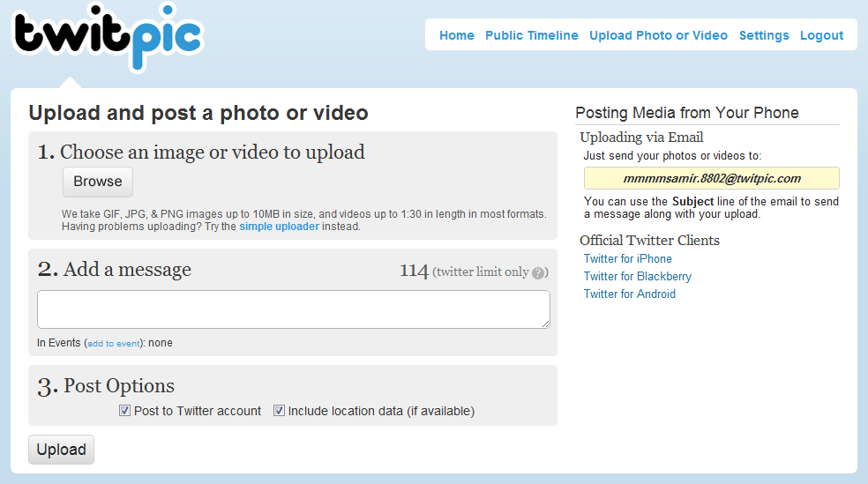Click the 'Upload and post a photo or video' heading

point(198,113)
